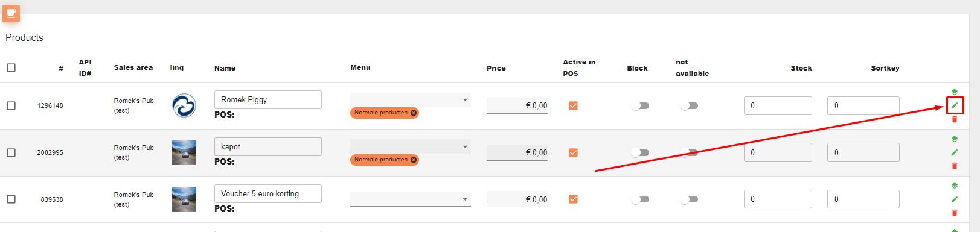
Task: Sort by the Name column header
Action: pyautogui.click(x=225, y=68)
